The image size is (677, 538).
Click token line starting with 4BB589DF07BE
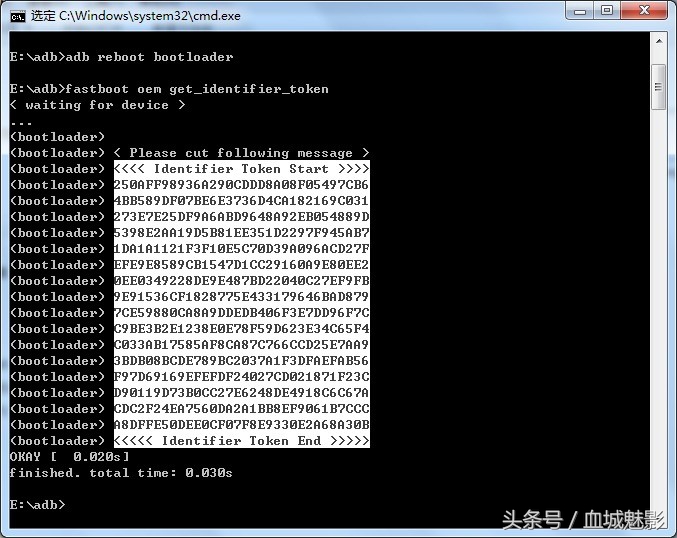(242, 201)
